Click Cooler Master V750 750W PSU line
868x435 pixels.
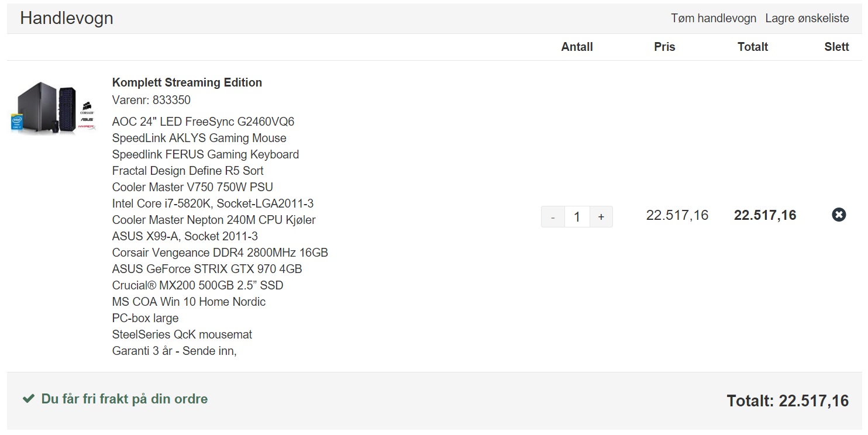point(192,187)
